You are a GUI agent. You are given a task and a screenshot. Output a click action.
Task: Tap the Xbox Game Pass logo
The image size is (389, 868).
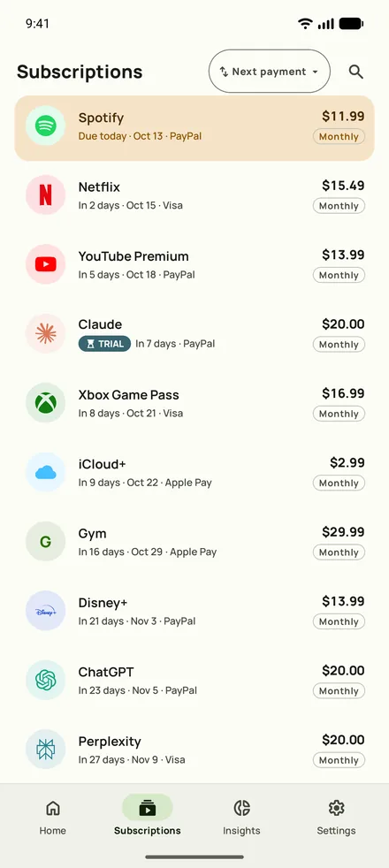(x=45, y=402)
